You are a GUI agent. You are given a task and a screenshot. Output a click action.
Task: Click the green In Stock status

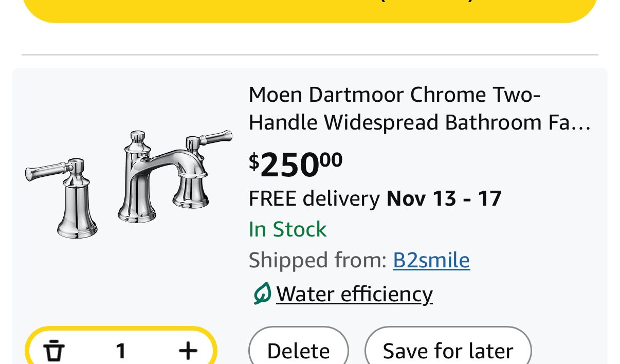pos(287,229)
